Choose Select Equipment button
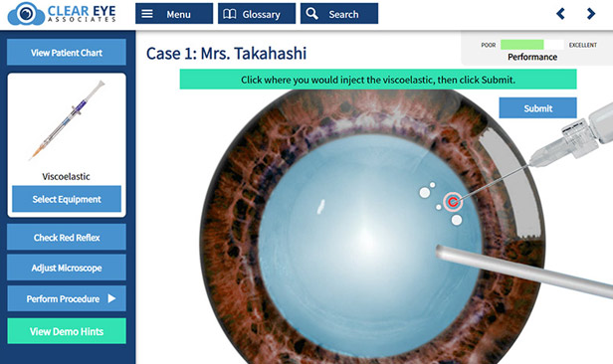 coord(67,199)
